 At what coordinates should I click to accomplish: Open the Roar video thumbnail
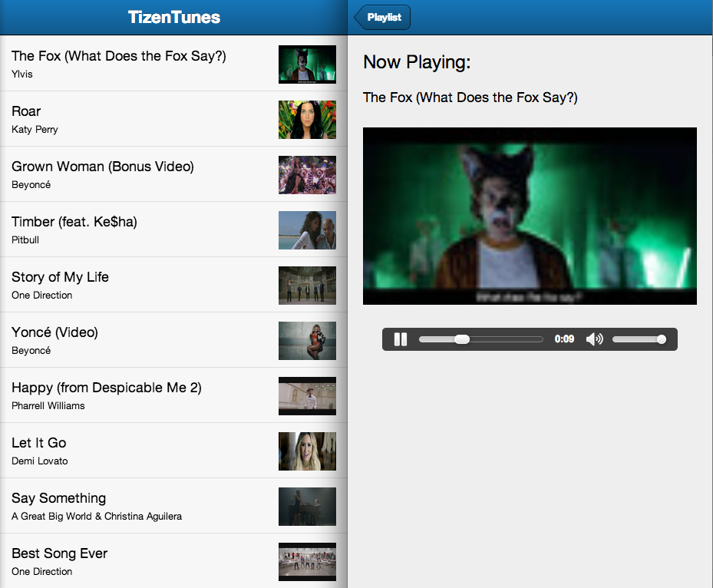[308, 120]
